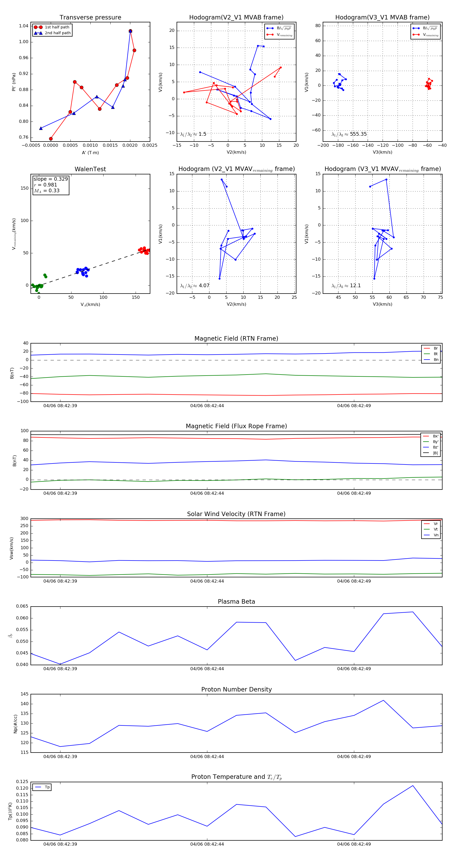The height and width of the screenshot is (868, 473).
Task: Click the "Proton Number Density" title
Action: coord(236,690)
